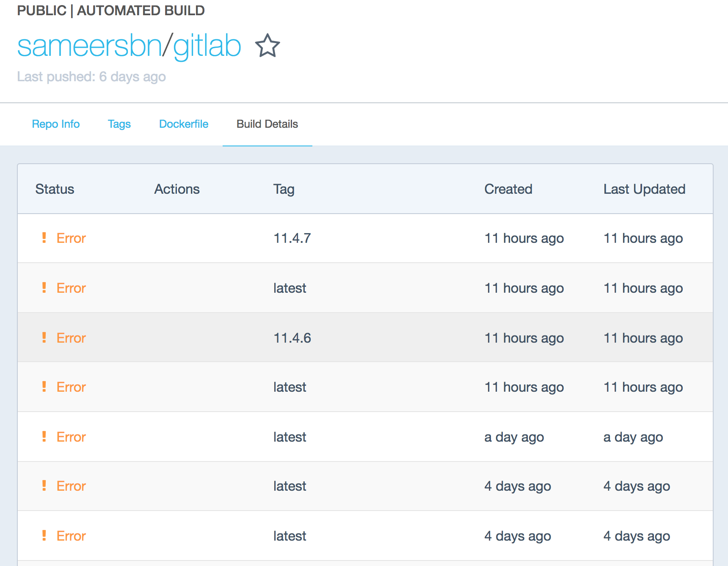This screenshot has width=728, height=566.
Task: Click the Created cell 'a day ago'
Action: 514,437
